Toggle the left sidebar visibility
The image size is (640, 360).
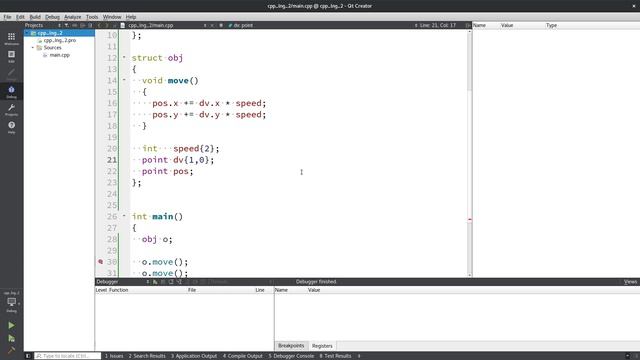28,356
